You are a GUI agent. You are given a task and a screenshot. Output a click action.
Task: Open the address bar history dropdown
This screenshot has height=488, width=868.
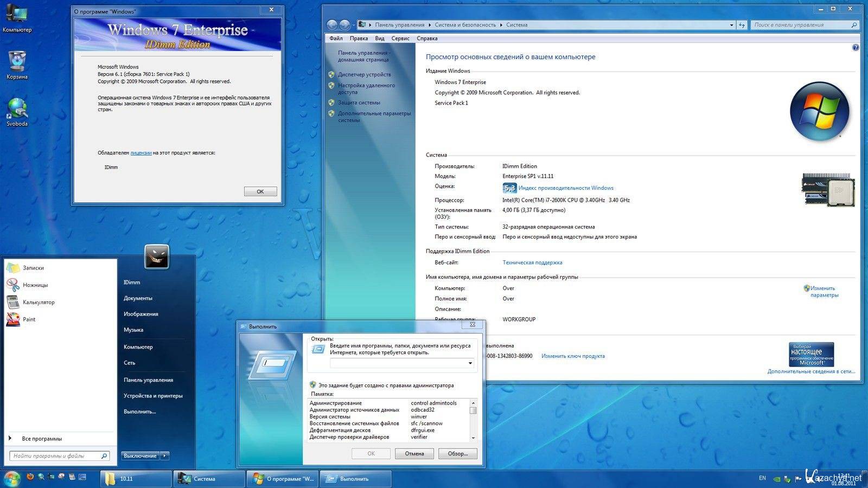[x=731, y=25]
